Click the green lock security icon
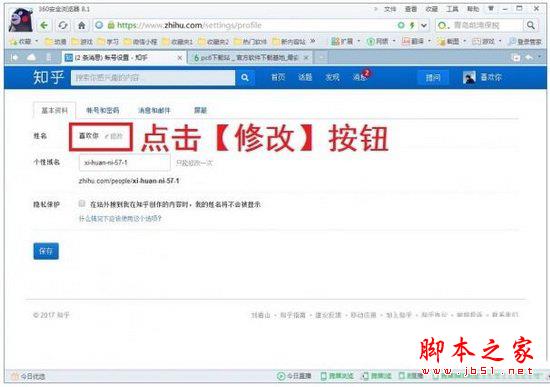The width and height of the screenshot is (550, 387). click(x=111, y=25)
